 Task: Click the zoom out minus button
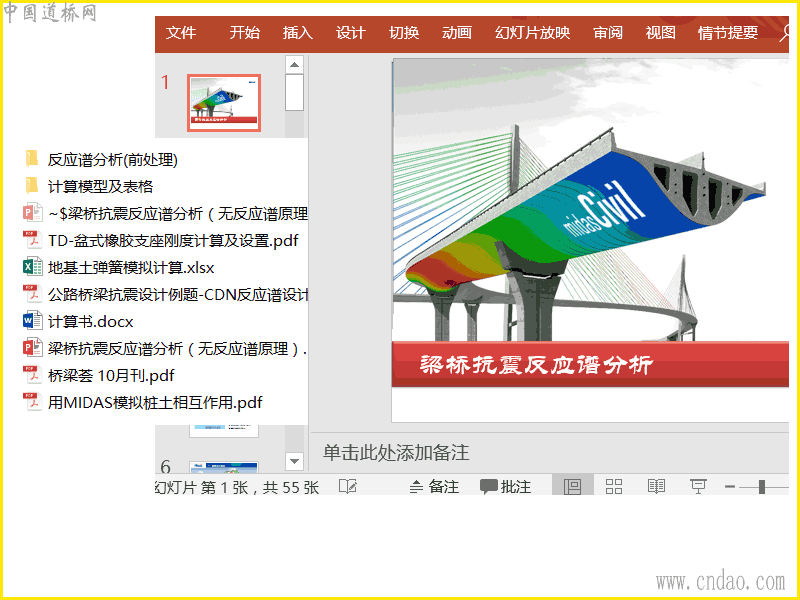730,487
